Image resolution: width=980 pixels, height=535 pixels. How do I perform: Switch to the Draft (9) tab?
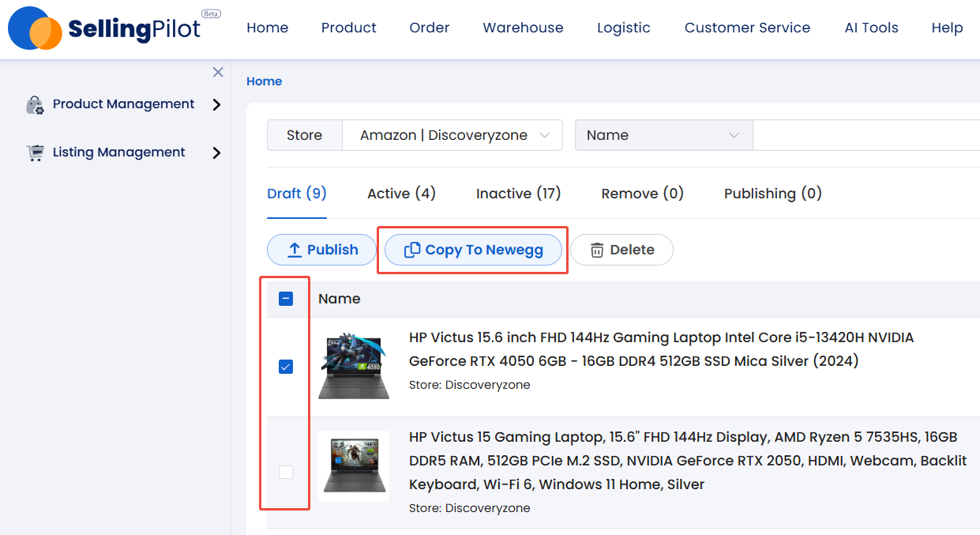coord(297,194)
